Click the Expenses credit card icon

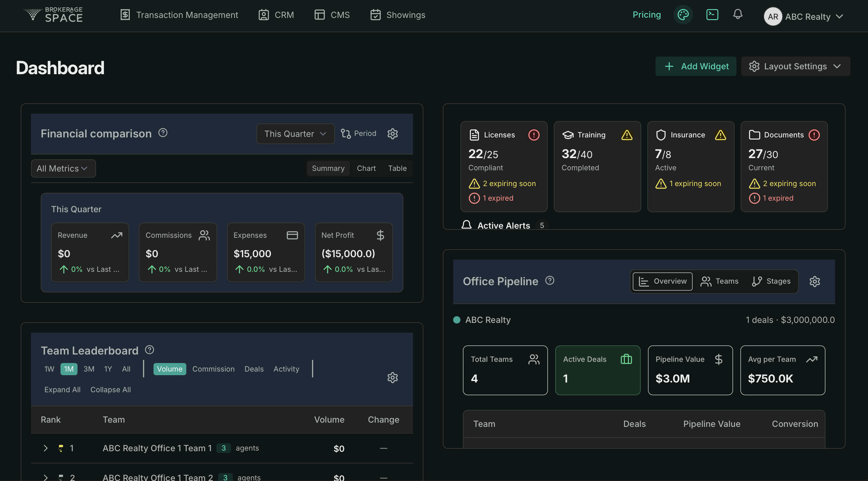[292, 235]
